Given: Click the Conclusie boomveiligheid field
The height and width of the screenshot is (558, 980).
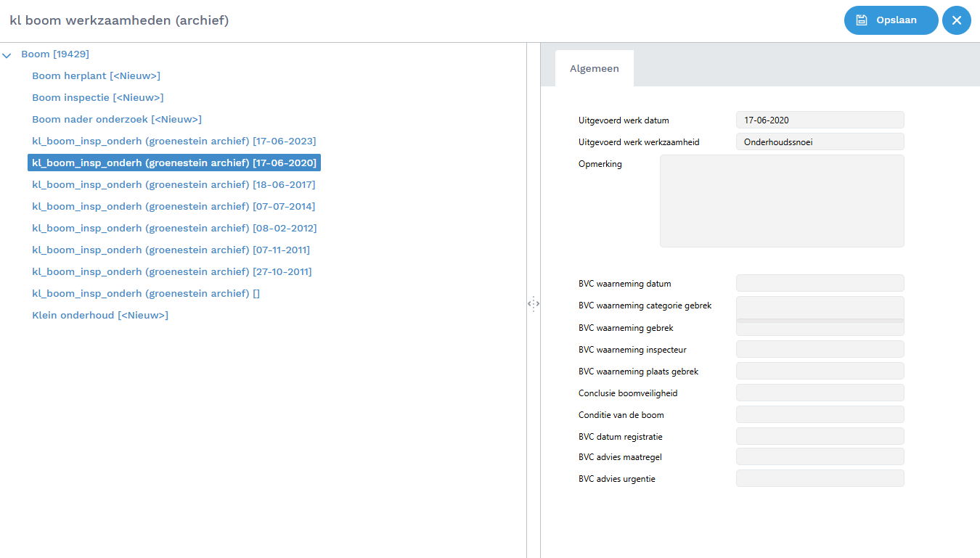Looking at the screenshot, I should [820, 393].
